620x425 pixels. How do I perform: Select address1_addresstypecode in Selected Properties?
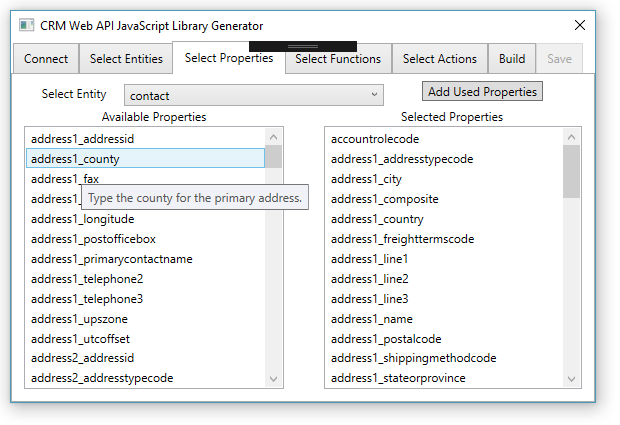[x=444, y=159]
